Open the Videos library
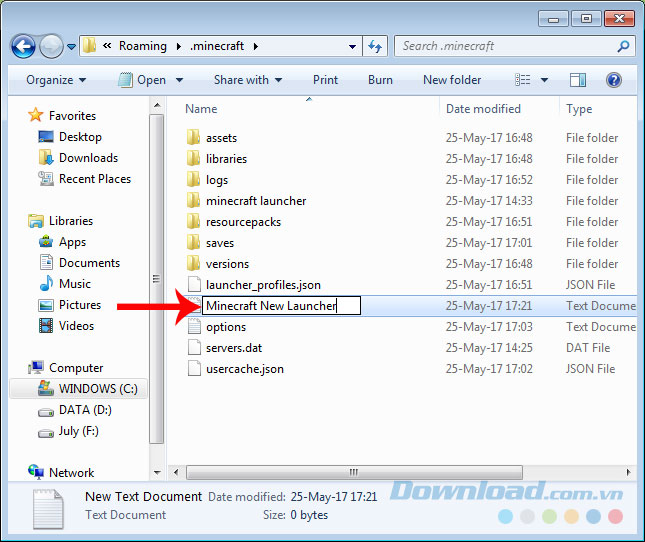645x542 pixels. click(76, 325)
